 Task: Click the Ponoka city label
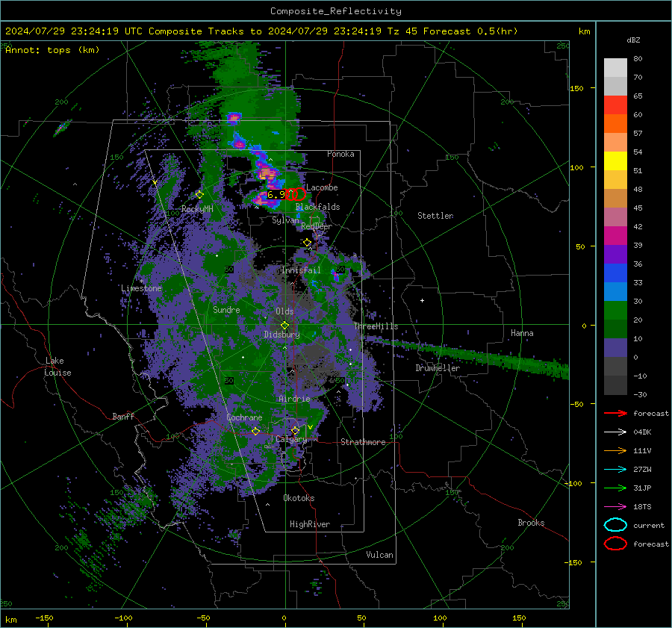pyautogui.click(x=340, y=154)
